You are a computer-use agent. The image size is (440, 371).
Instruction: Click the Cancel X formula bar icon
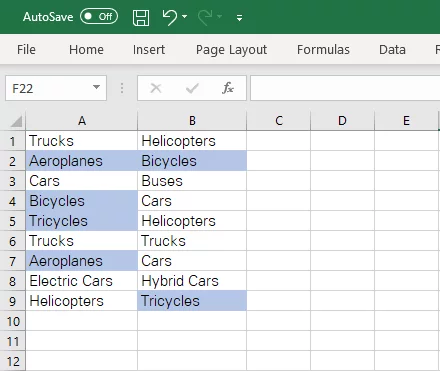[x=156, y=88]
